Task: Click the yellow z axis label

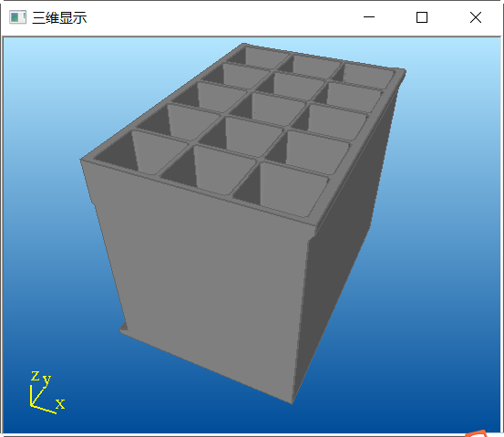Action: (36, 376)
